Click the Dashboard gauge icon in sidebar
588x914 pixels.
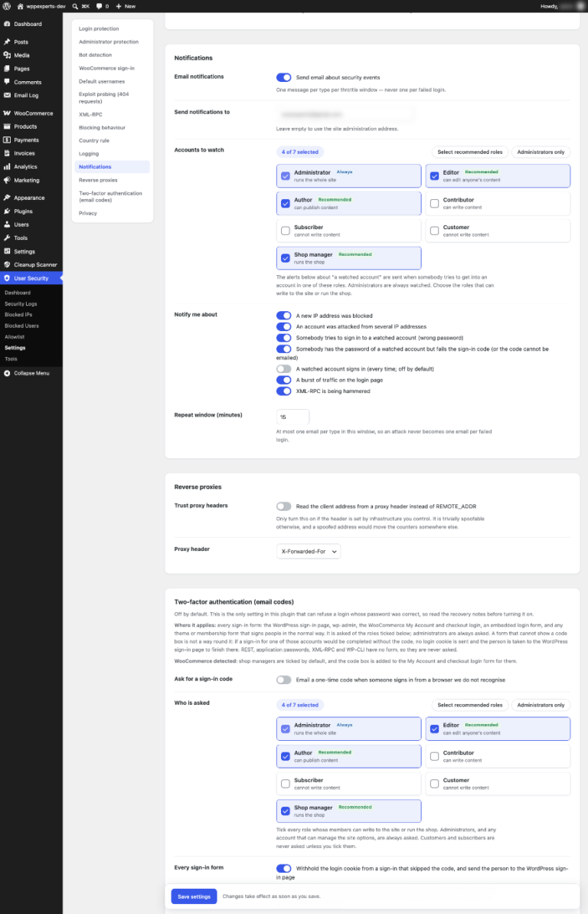click(x=7, y=24)
